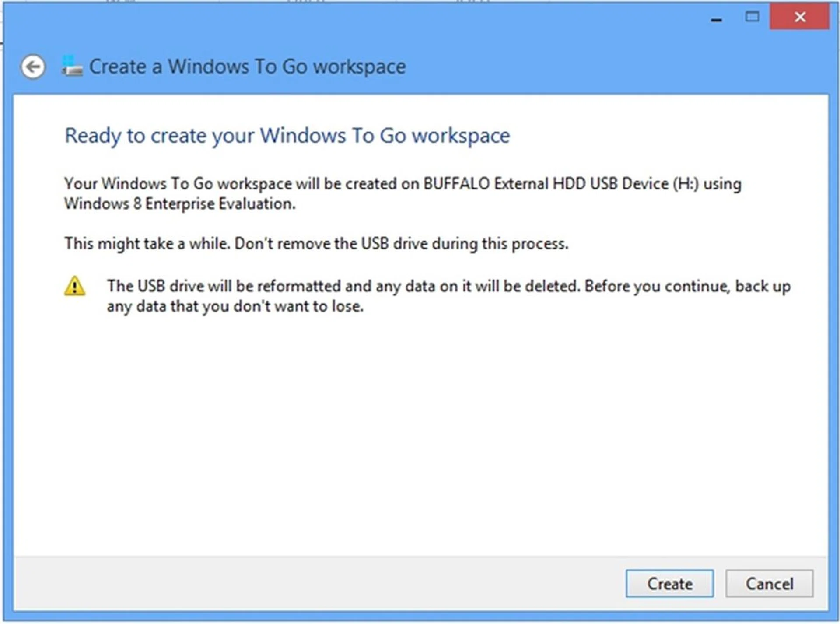Screen dimensions: 840x624
Task: Click the yellow warning triangle icon
Action: pyautogui.click(x=75, y=287)
